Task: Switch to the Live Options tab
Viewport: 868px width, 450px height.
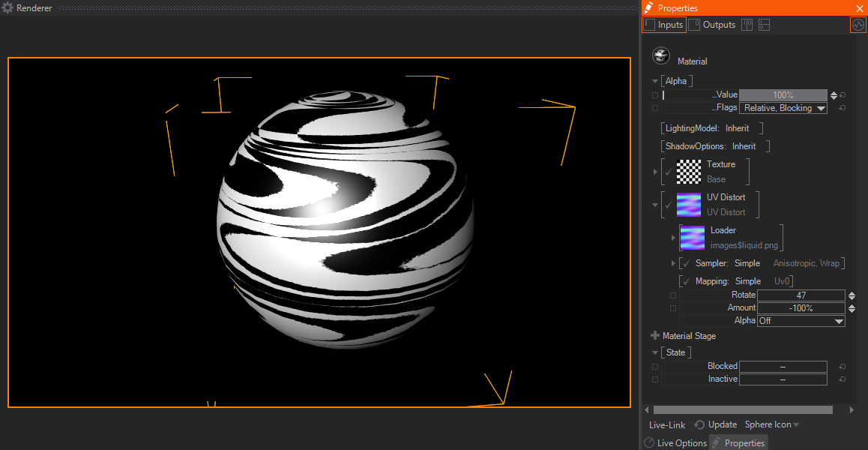Action: click(675, 442)
